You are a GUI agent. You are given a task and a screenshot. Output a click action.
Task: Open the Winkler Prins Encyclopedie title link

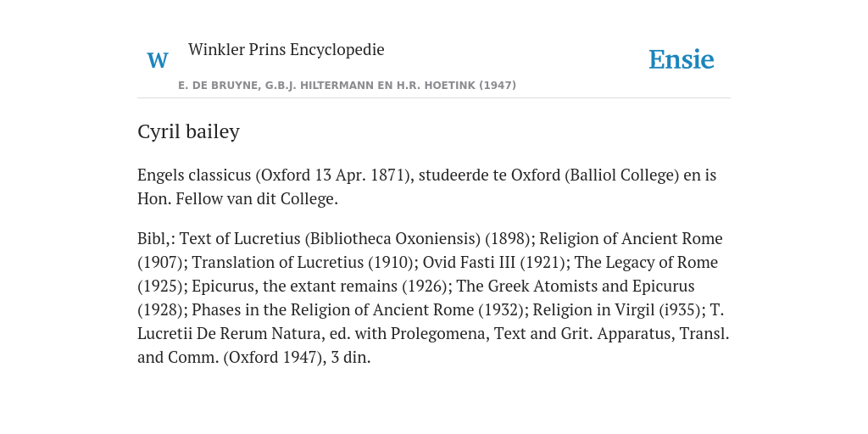point(287,49)
